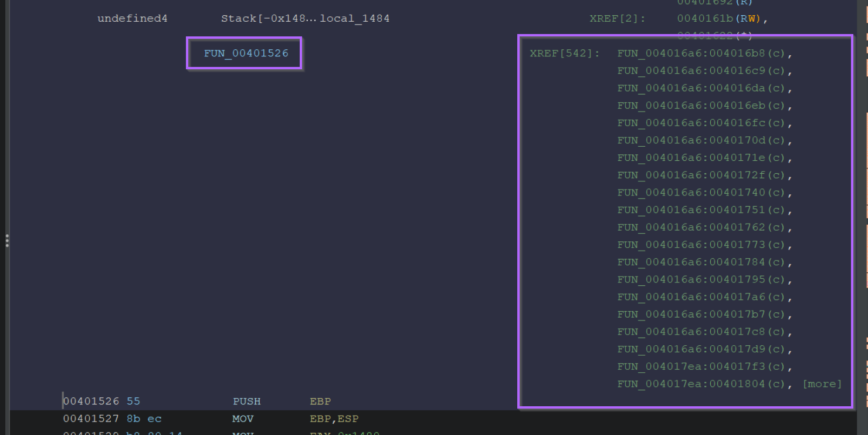The width and height of the screenshot is (868, 435).
Task: Click the bytes 8b ec
Action: click(144, 419)
